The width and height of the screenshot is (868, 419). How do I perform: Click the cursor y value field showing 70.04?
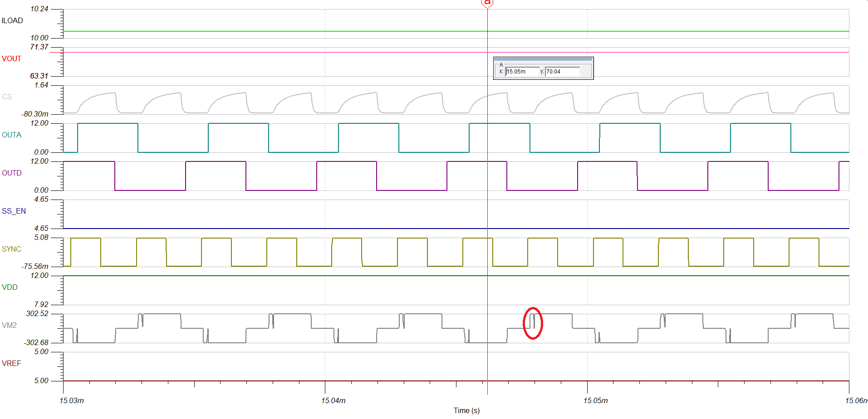click(x=563, y=72)
